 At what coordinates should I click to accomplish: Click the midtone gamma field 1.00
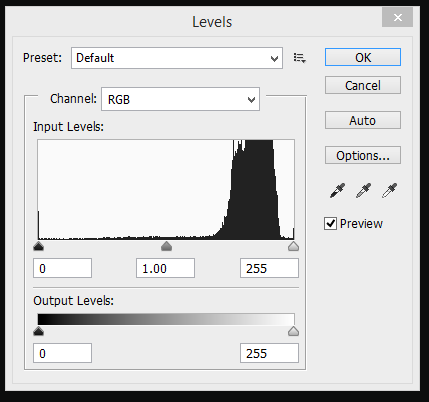(165, 268)
